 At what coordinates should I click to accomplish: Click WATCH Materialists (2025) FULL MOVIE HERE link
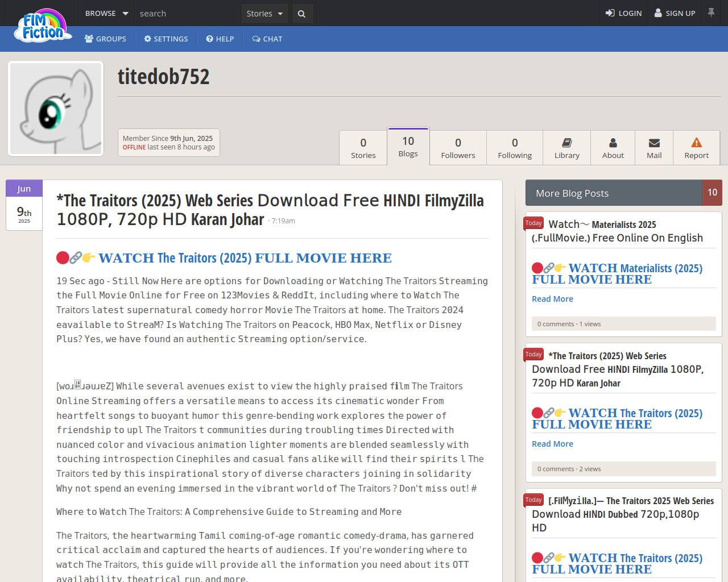click(x=617, y=274)
